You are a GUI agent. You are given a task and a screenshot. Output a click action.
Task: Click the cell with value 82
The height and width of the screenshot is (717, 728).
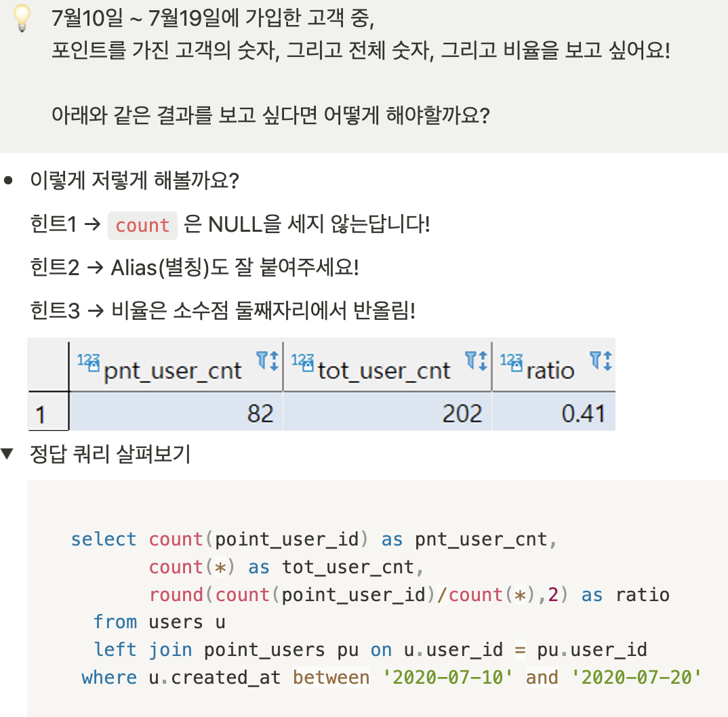point(176,411)
